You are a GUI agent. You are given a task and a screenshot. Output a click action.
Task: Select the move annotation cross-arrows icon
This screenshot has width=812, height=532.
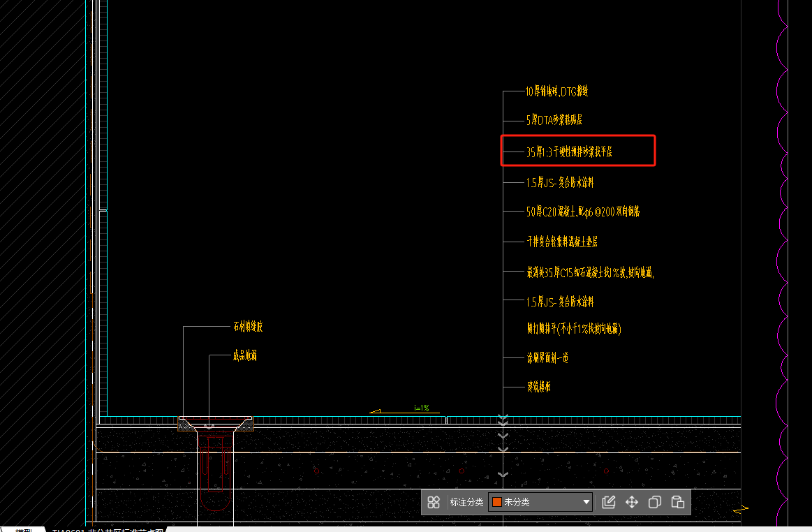click(632, 502)
